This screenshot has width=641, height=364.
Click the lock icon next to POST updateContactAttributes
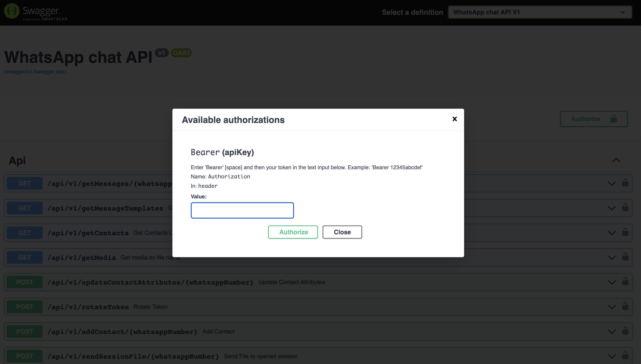(x=625, y=282)
